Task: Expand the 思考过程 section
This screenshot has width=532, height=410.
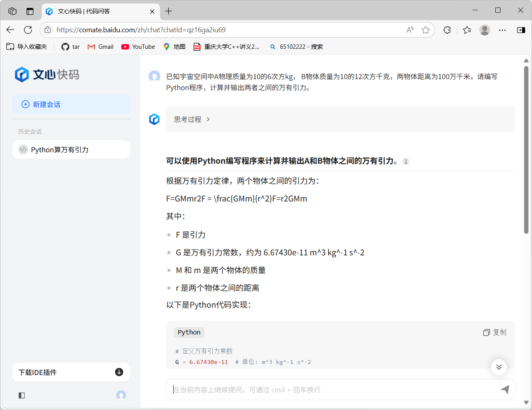Action: coord(192,119)
